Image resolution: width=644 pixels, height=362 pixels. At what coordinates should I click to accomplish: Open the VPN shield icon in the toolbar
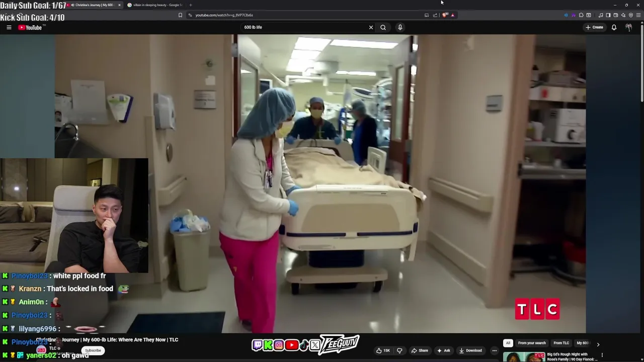point(631,15)
